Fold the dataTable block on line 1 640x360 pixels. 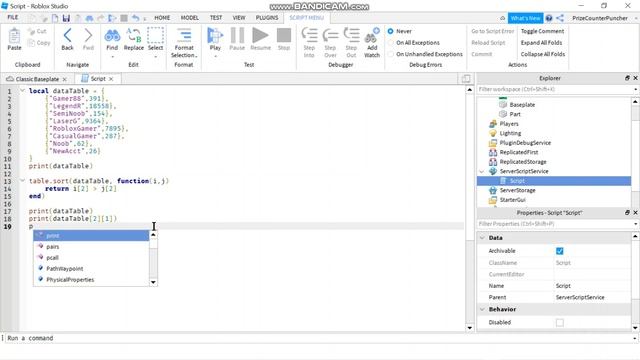point(22,91)
